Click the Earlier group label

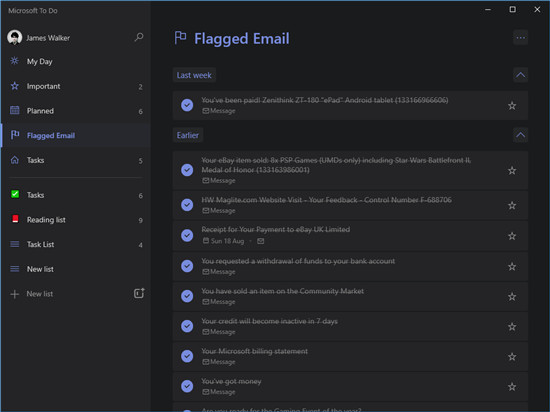coord(188,135)
